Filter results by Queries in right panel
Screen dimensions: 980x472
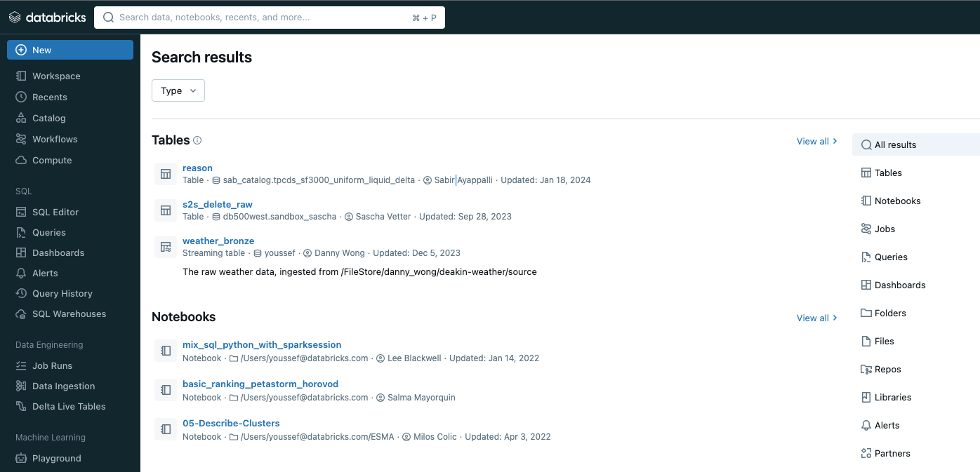click(915, 257)
